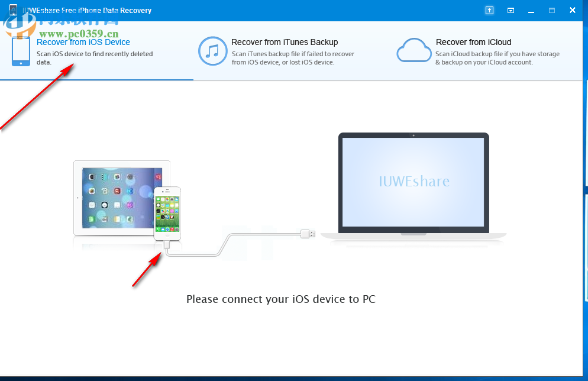This screenshot has height=381, width=588.
Task: Click the Recover from iOS Device heading link
Action: (83, 42)
